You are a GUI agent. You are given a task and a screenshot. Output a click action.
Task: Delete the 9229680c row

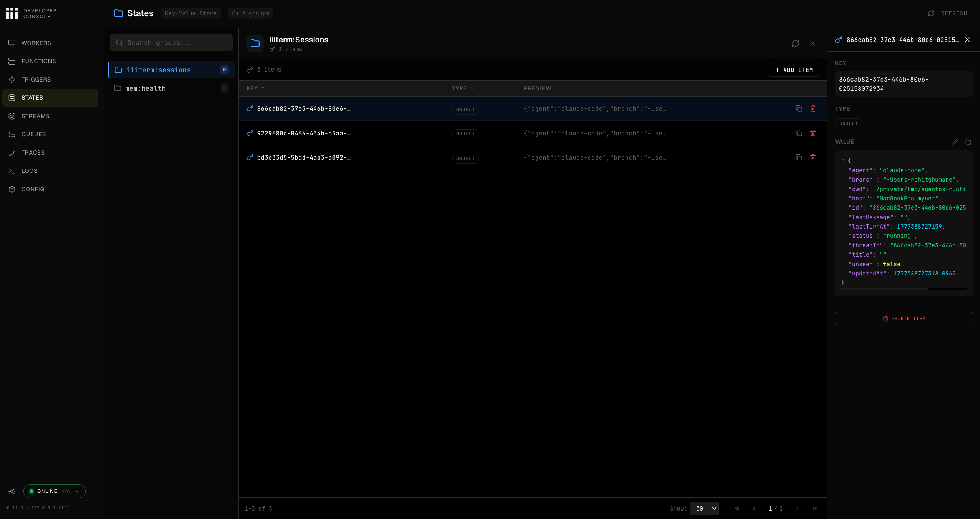813,133
